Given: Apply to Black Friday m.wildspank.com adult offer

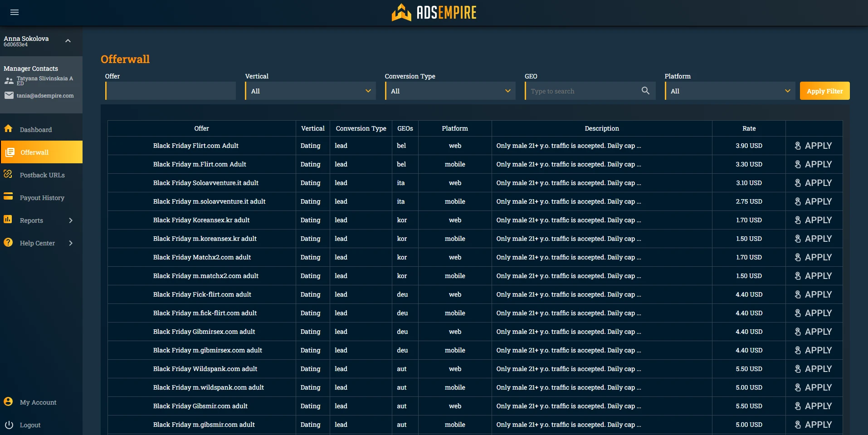Looking at the screenshot, I should point(814,387).
